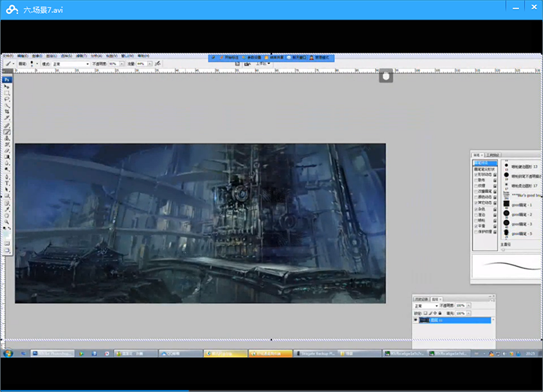Open the layer 不透明度 100% arrow
The image size is (543, 392).
[468, 305]
